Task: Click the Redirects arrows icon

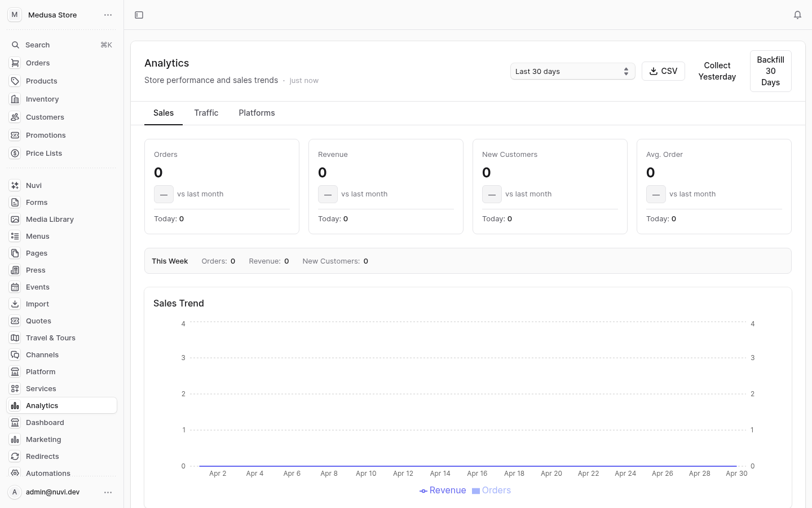Action: point(15,456)
